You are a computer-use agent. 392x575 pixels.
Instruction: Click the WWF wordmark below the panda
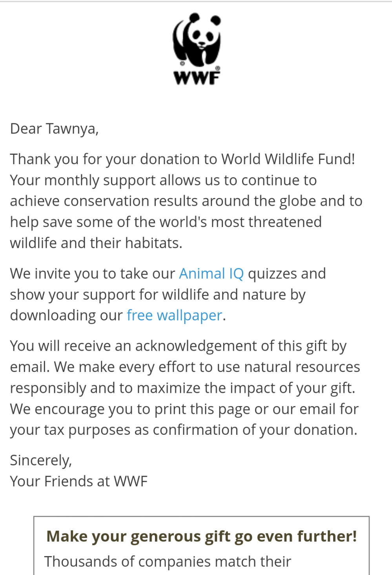(x=197, y=77)
